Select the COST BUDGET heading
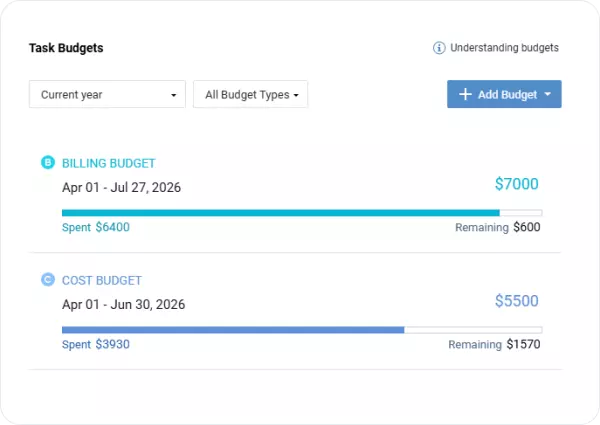 [x=102, y=280]
